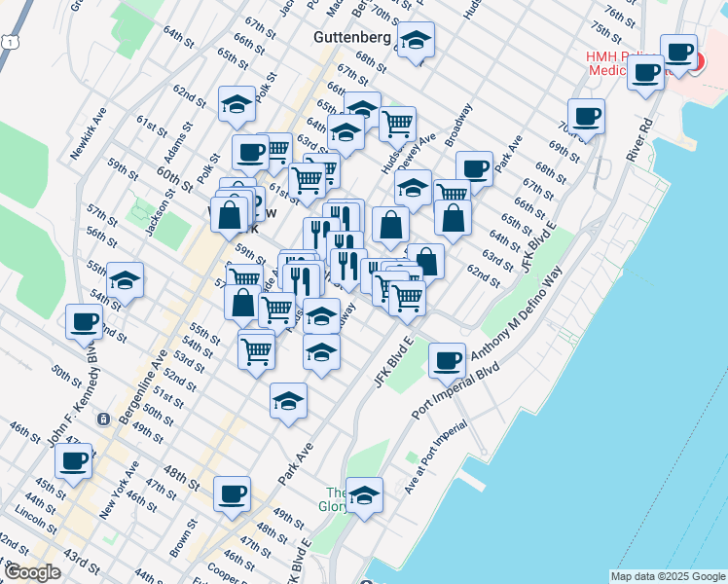Screen dimensions: 728x584
Task: Click the New York Ave street label
Action: pyautogui.click(x=119, y=490)
